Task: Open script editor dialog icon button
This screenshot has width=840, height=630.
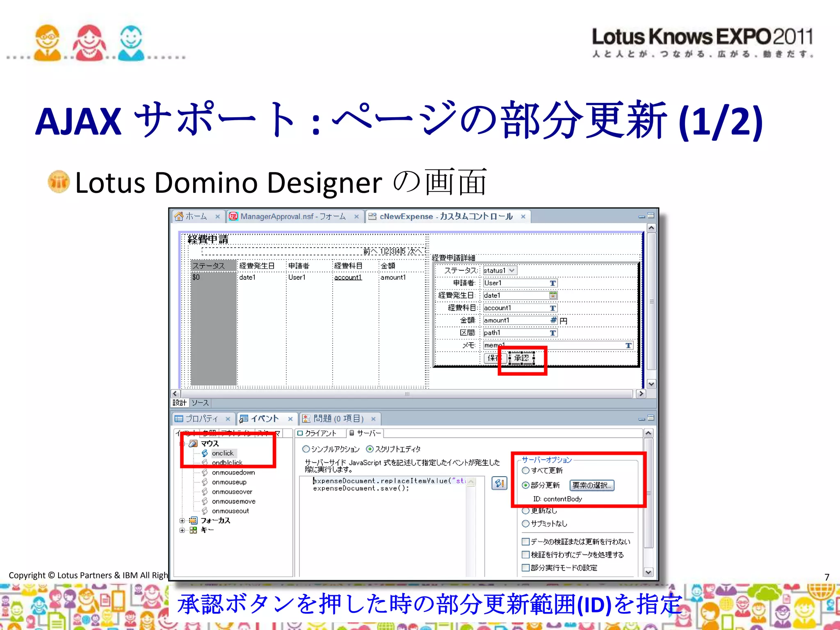Action: click(x=499, y=483)
